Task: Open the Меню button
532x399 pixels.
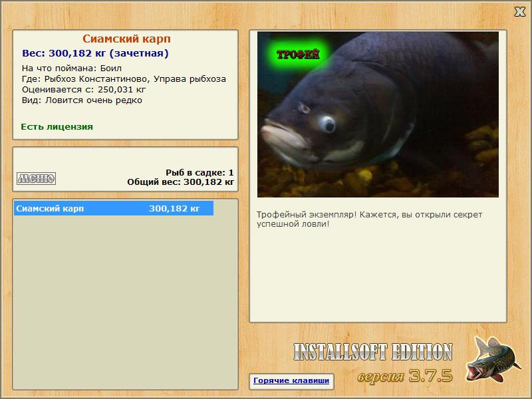Action: (37, 178)
